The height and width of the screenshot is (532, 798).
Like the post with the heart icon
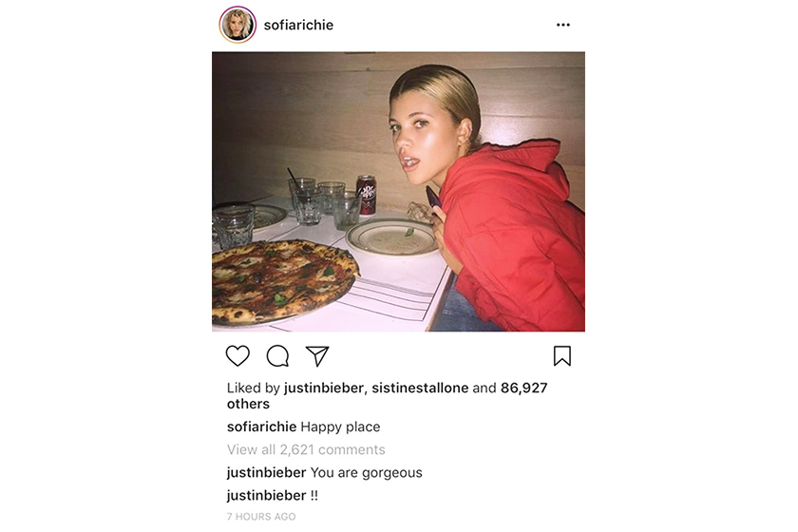[x=237, y=356]
